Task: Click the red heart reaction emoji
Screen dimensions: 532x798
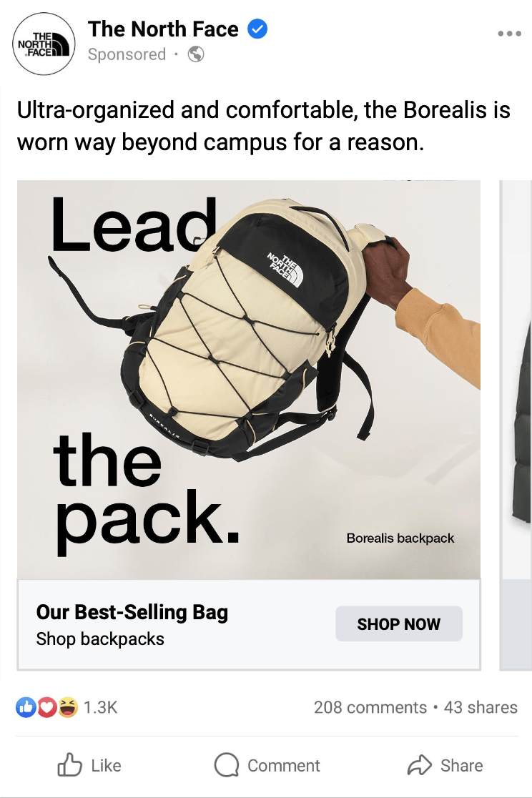Action: click(46, 707)
